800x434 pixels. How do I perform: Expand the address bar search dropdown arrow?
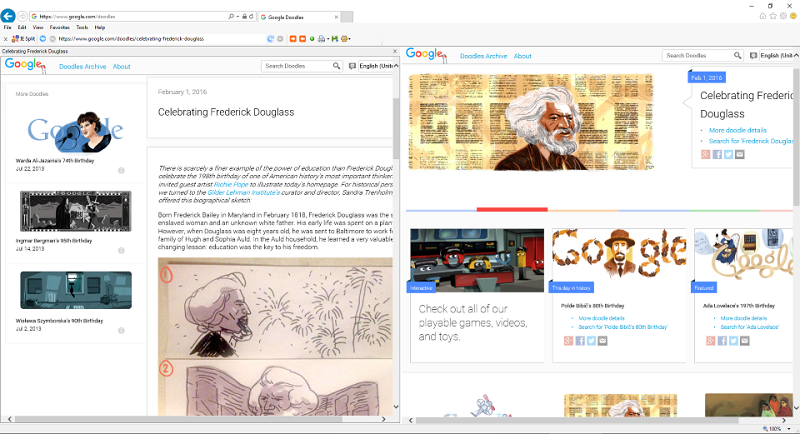click(237, 17)
